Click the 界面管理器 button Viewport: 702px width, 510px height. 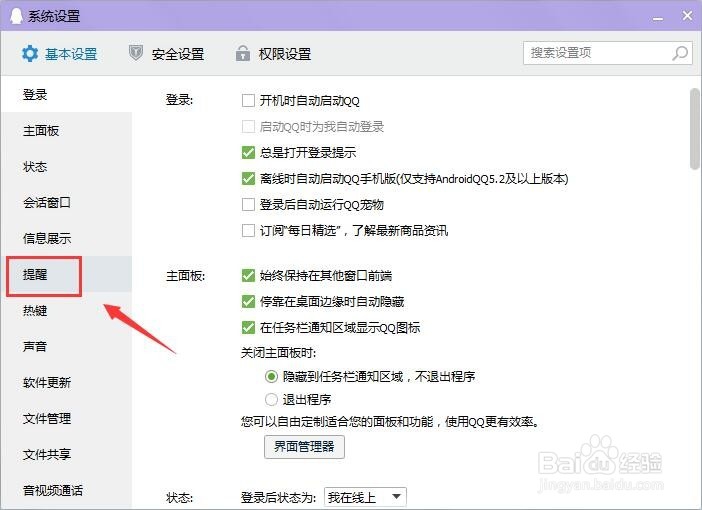coord(304,446)
